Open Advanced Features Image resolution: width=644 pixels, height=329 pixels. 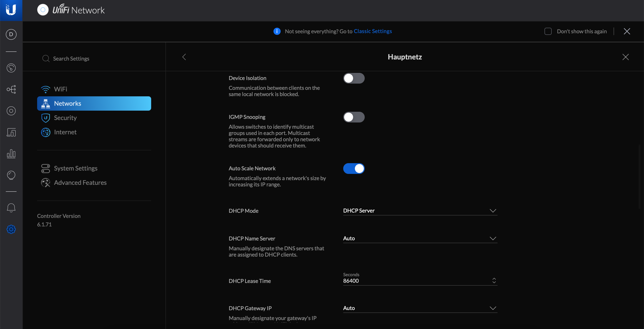click(x=94, y=183)
